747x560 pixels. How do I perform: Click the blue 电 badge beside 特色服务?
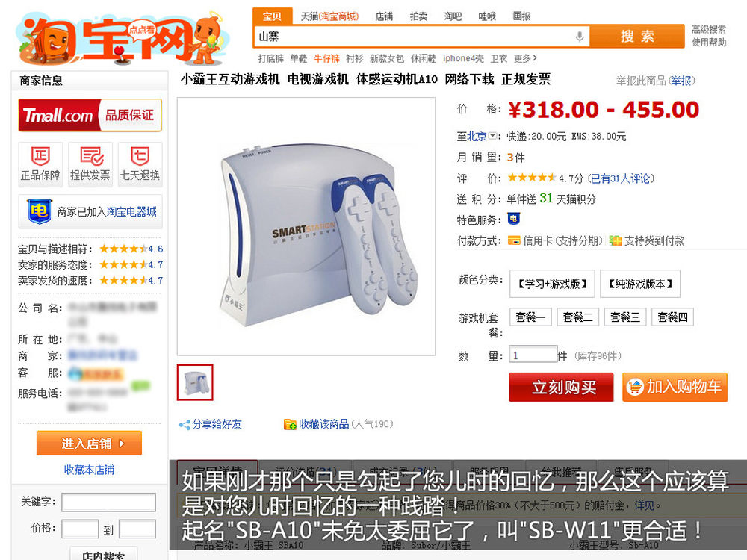[x=514, y=219]
